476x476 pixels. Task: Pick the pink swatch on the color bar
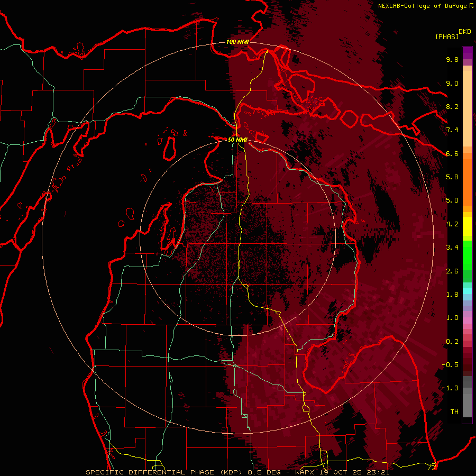pyautogui.click(x=467, y=321)
